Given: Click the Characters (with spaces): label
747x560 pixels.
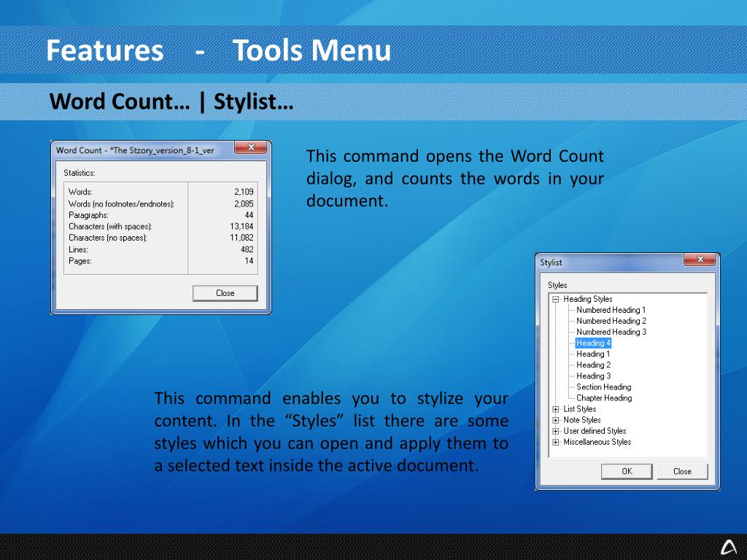Looking at the screenshot, I should [x=110, y=227].
